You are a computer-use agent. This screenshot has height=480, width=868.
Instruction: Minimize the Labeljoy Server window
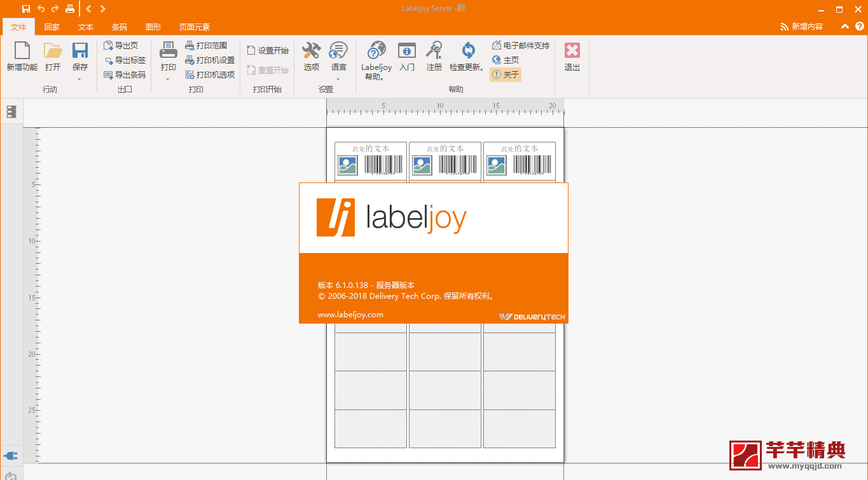click(821, 9)
